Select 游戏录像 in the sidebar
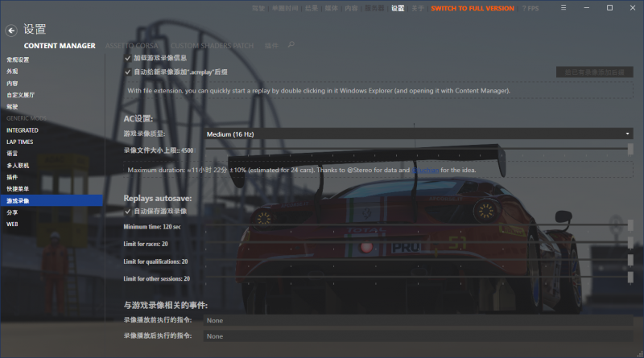Viewport: 644px width, 358px height. [52, 201]
